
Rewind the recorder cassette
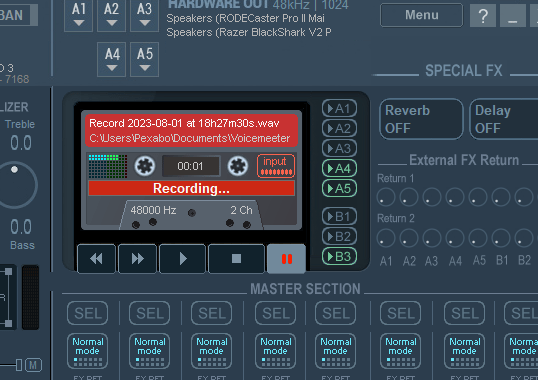click(x=96, y=259)
